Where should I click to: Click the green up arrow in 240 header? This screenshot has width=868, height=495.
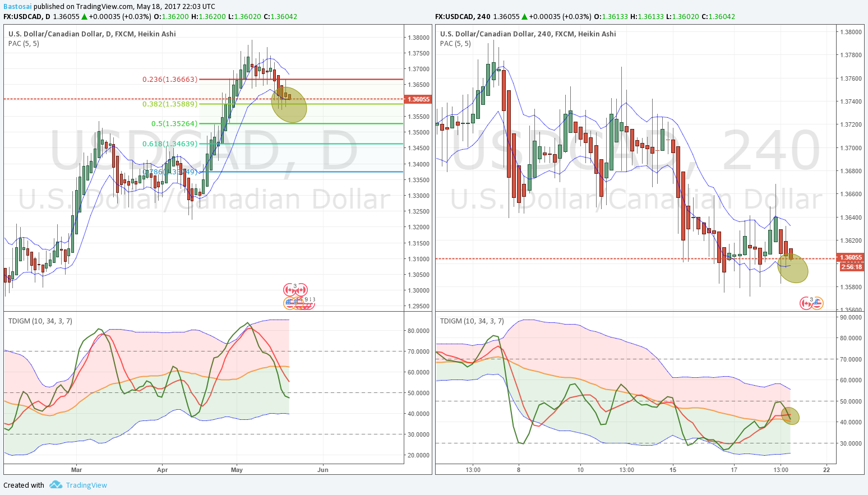[524, 17]
